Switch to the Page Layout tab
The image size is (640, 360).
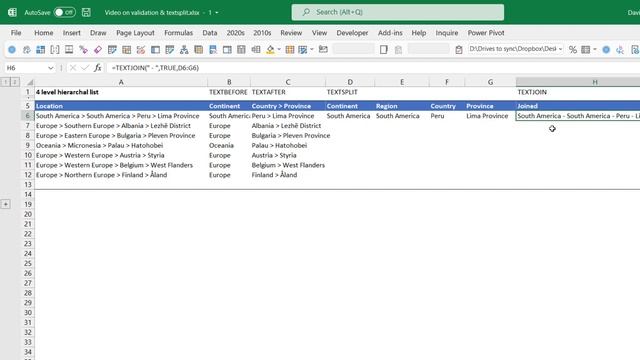[135, 33]
